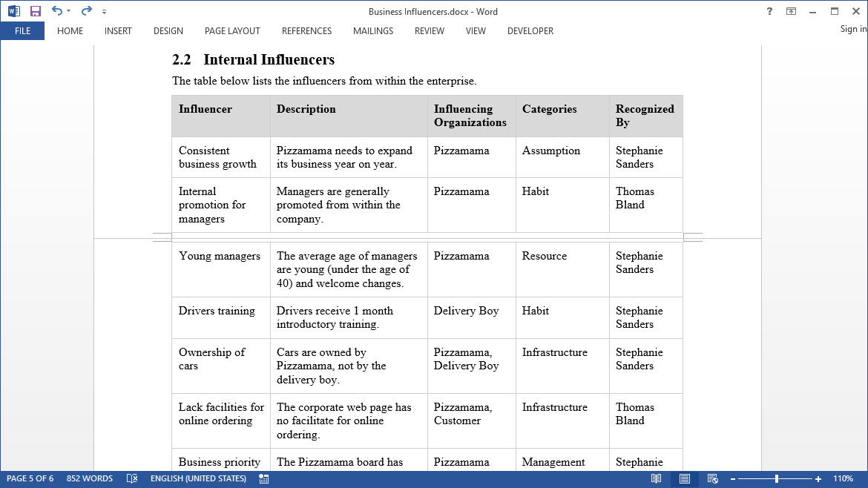Click the Word application icon
Screen dimensions: 868x488
pyautogui.click(x=13, y=10)
